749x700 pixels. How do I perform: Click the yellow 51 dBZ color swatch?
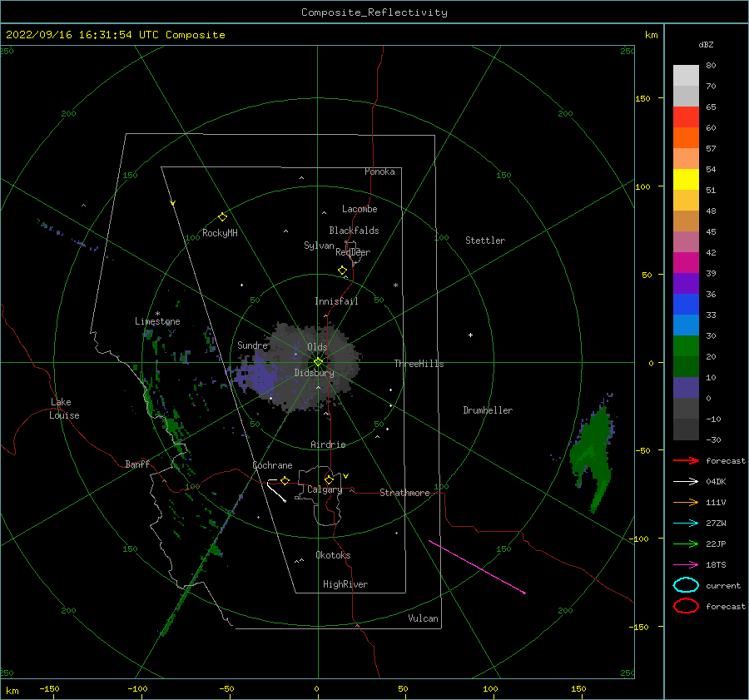click(686, 180)
